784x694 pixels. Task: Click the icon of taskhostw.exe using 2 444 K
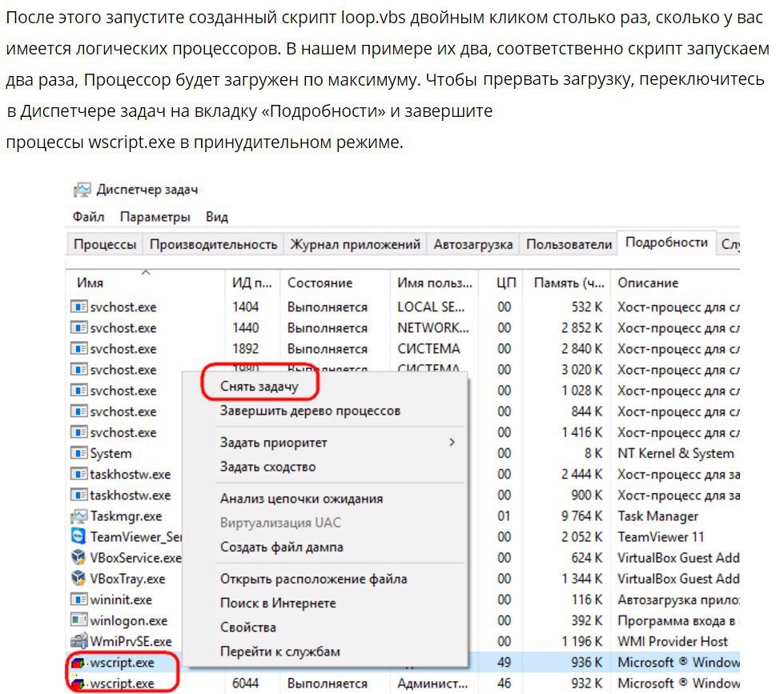(79, 474)
